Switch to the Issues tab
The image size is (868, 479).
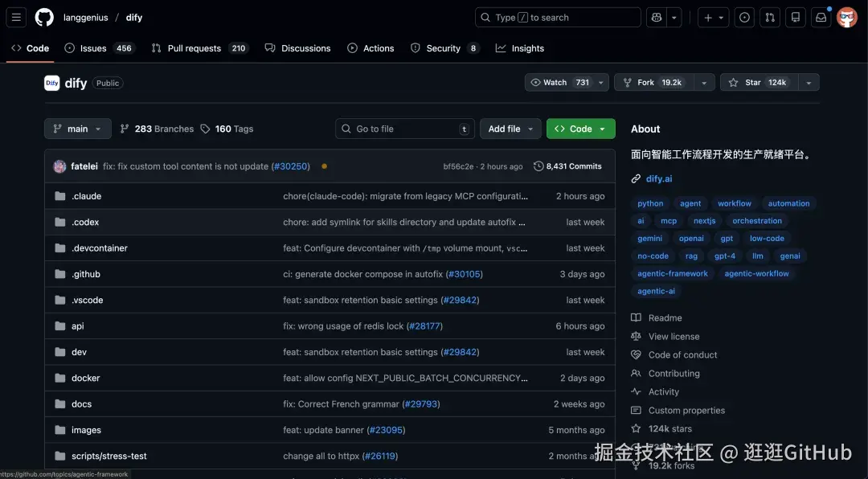[x=100, y=48]
